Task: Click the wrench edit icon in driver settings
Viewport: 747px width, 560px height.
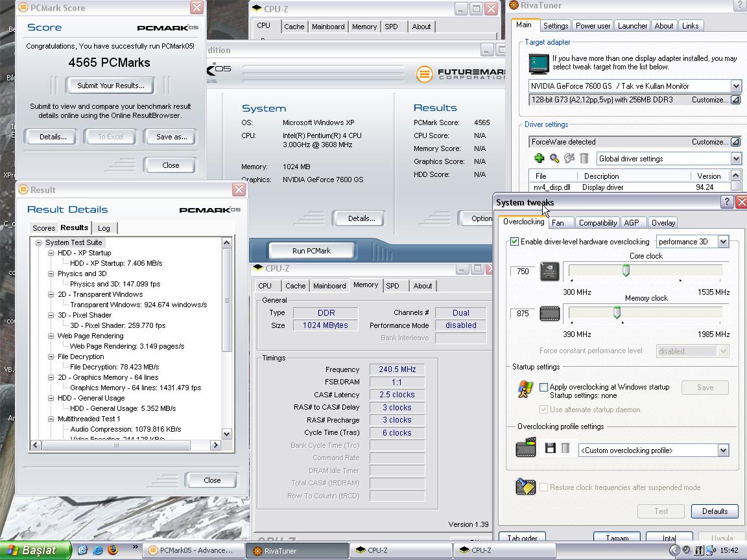Action: pos(569,158)
